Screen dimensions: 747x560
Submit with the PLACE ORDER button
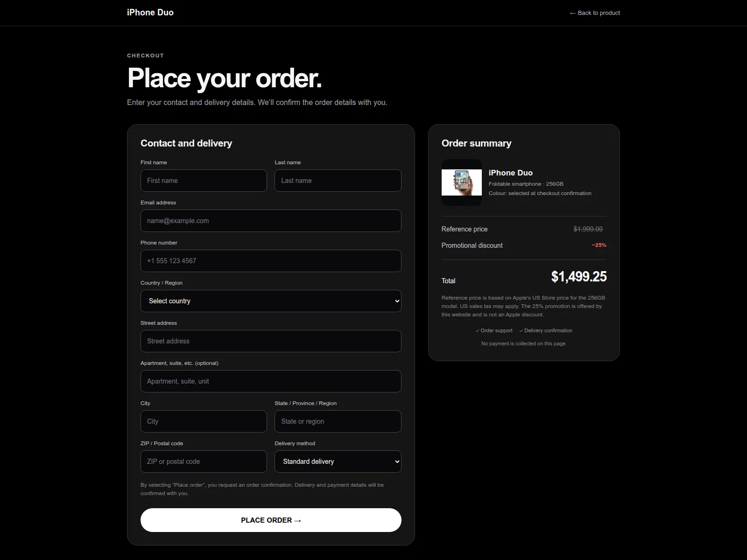click(271, 520)
